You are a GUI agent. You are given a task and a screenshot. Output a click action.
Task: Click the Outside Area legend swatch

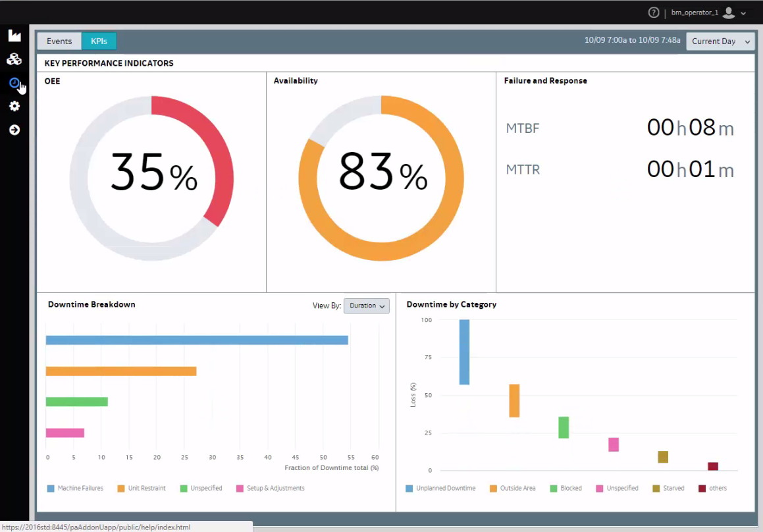[493, 488]
